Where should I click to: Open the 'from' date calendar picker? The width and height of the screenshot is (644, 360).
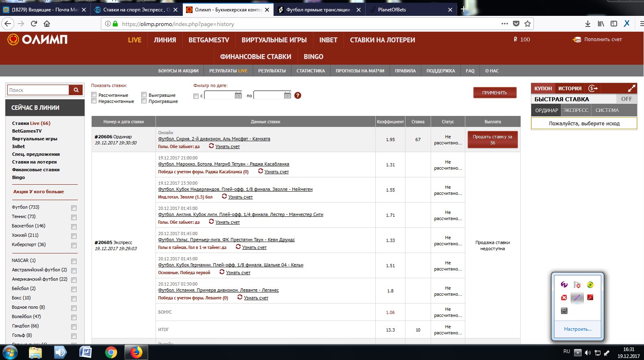point(238,95)
